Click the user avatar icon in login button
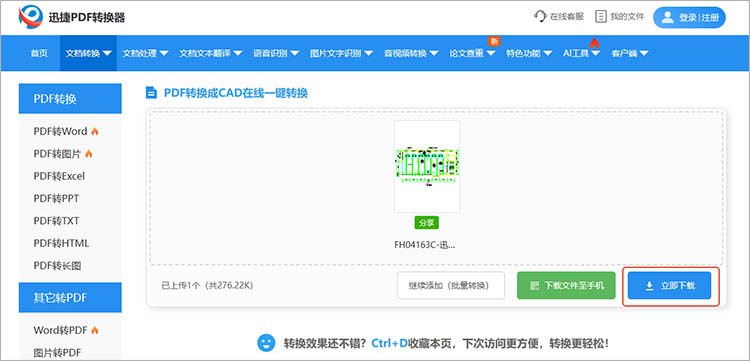750x361 pixels. click(x=667, y=18)
